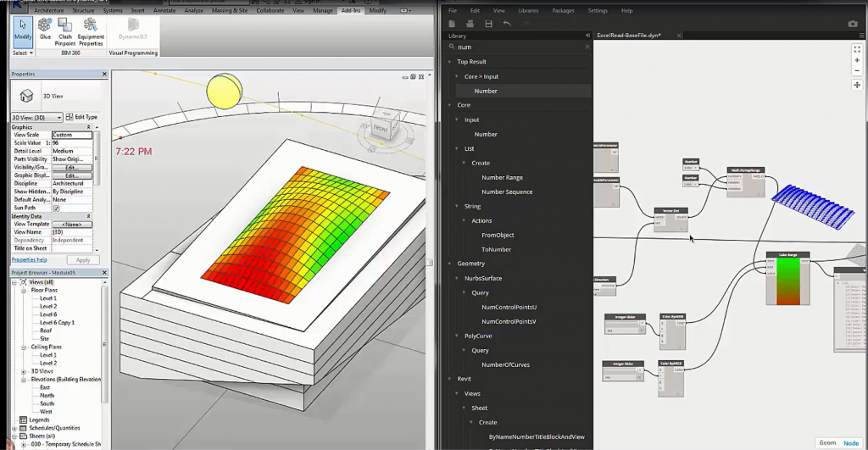Click zoom to fit icon in Dynamo canvas
868x450 pixels.
click(858, 49)
